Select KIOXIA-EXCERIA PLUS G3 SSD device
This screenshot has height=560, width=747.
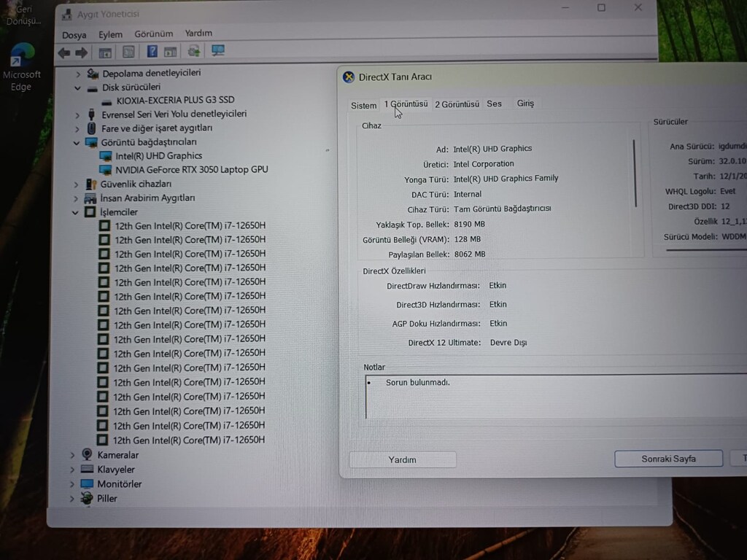tap(175, 100)
